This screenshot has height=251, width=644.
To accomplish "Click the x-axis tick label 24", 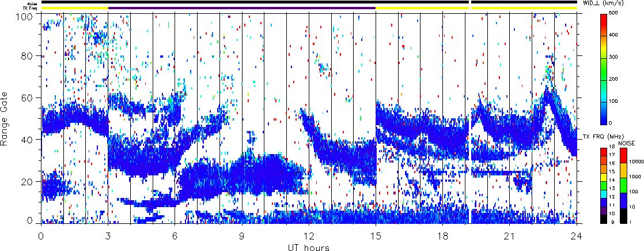I will (x=577, y=236).
